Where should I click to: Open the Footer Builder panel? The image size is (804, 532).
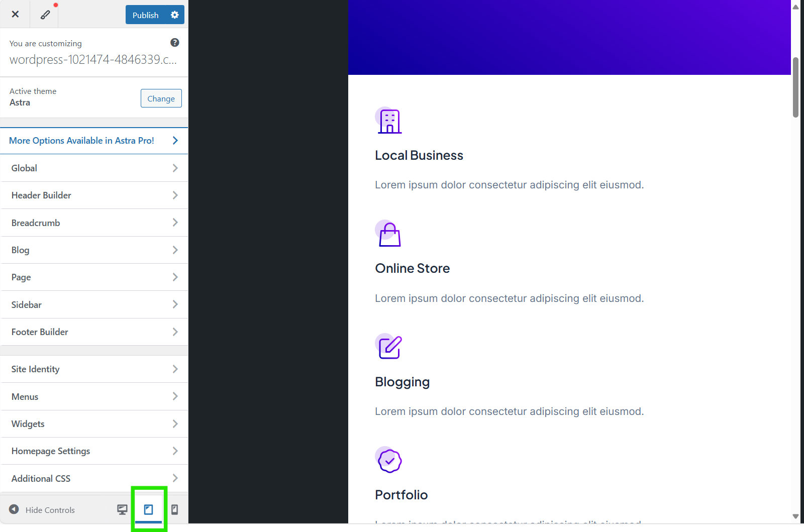click(94, 332)
